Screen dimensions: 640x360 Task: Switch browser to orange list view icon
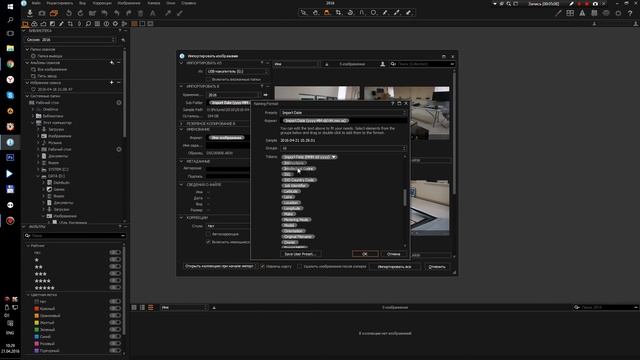tap(151, 307)
